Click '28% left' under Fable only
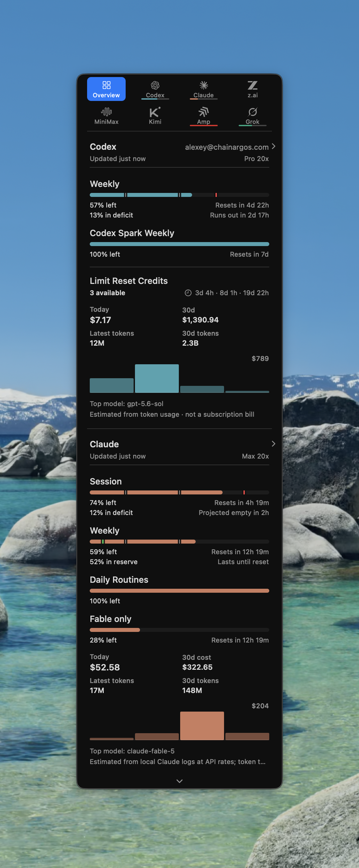 (103, 640)
